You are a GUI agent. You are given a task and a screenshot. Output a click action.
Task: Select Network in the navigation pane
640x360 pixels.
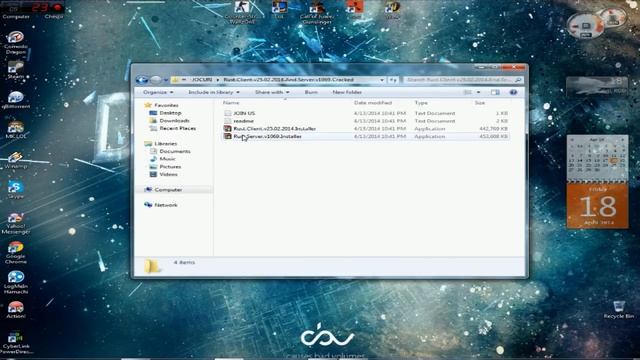pos(166,205)
